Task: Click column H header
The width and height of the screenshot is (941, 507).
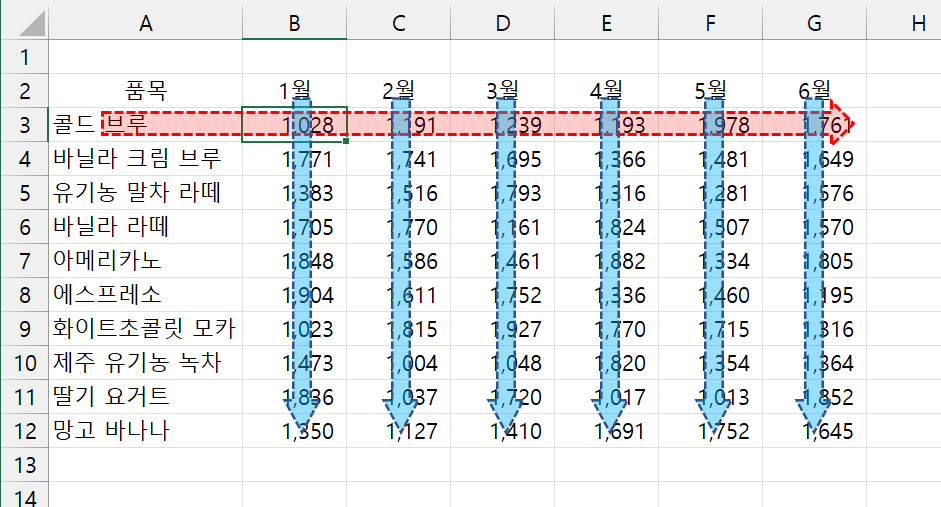Action: click(x=918, y=23)
